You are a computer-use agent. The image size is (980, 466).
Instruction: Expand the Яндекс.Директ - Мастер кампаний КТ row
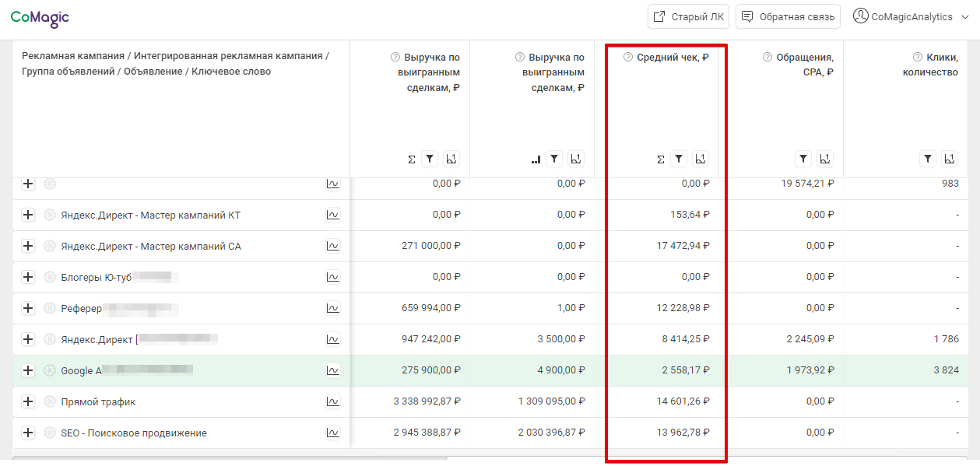click(28, 215)
